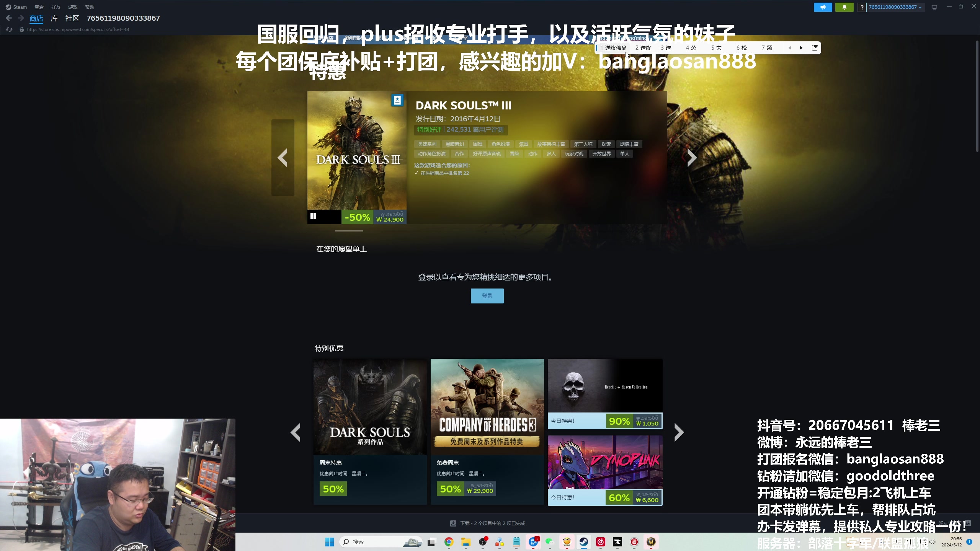This screenshot has height=551, width=980.
Task: Open Google Chrome from the taskbar
Action: (449, 542)
